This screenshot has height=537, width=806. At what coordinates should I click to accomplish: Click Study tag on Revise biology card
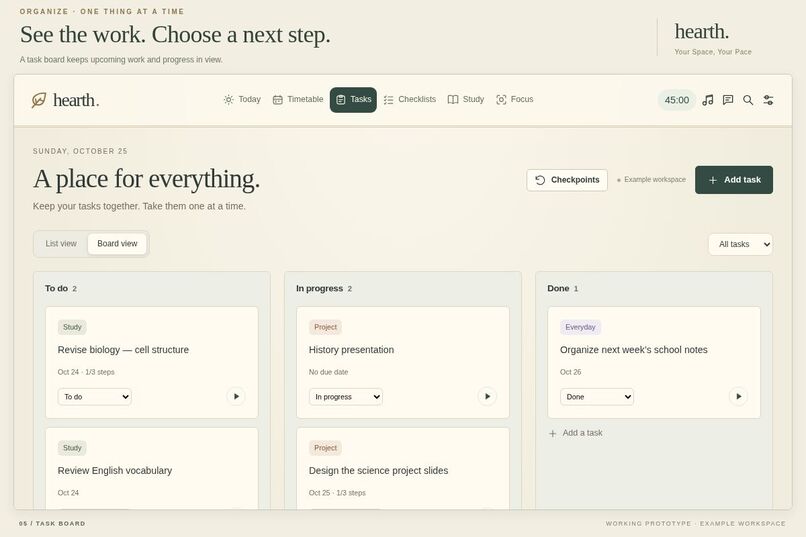(x=72, y=327)
